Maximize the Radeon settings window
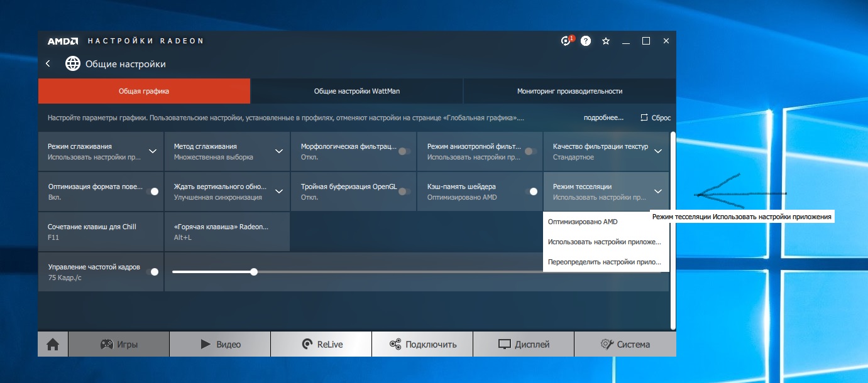 (646, 41)
